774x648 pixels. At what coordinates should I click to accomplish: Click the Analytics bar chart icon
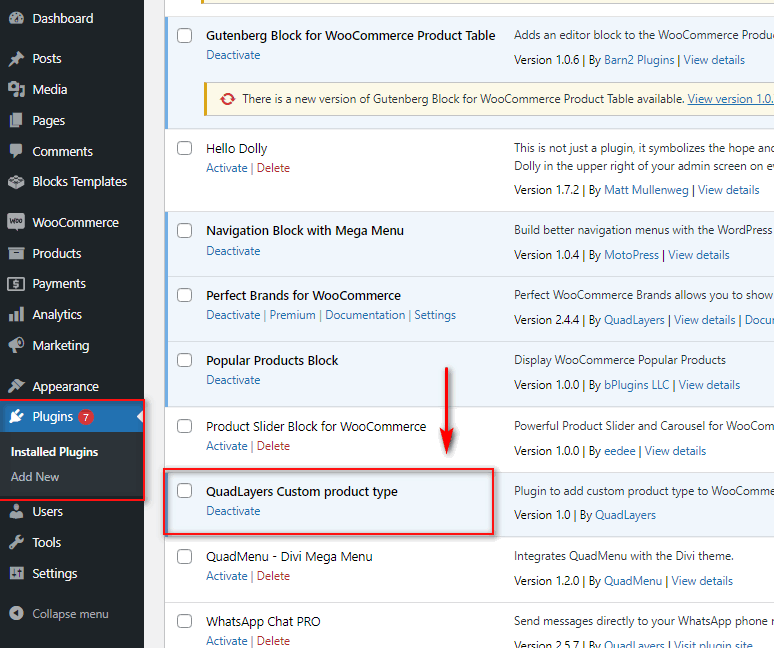16,314
